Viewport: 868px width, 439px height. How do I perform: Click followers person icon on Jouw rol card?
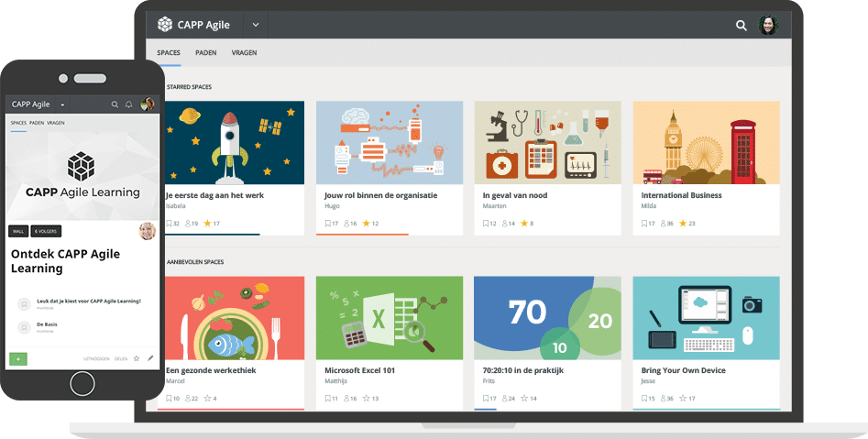[346, 224]
